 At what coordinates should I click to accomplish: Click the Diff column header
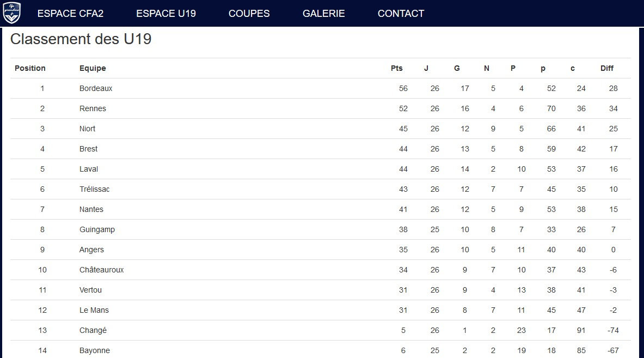606,68
